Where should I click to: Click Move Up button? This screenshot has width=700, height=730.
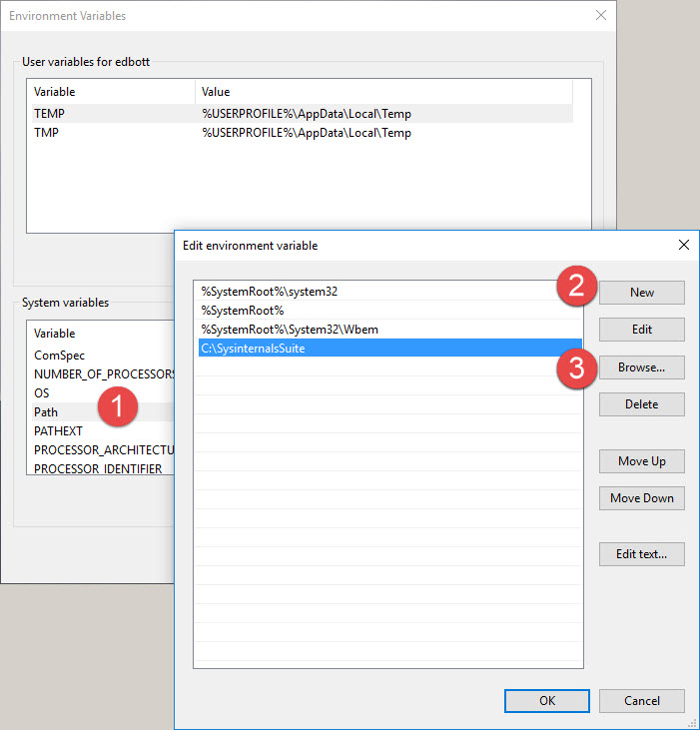(x=641, y=461)
